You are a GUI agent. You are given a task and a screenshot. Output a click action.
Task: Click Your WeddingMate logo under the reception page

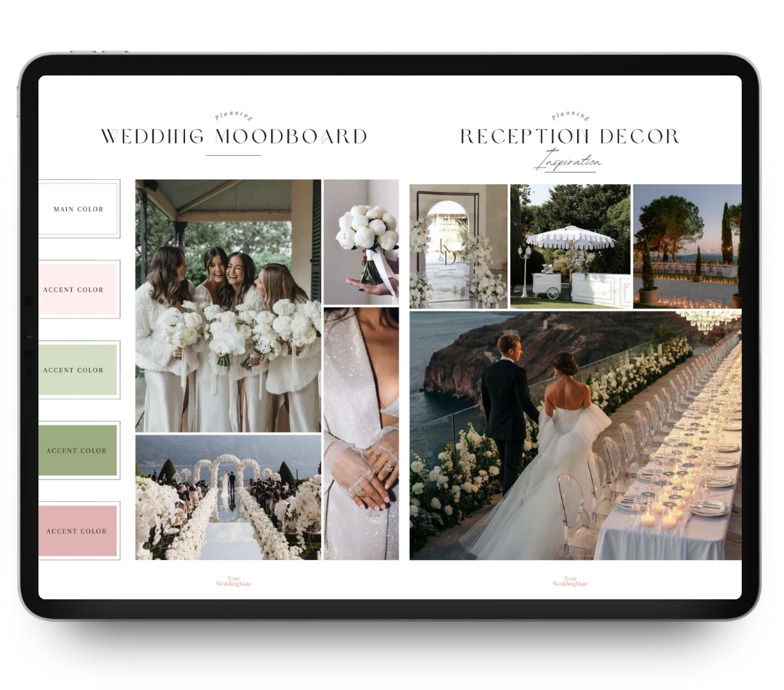pos(570,582)
